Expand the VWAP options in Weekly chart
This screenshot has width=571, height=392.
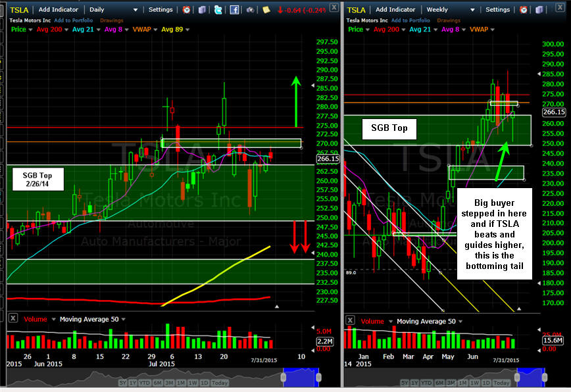point(492,30)
